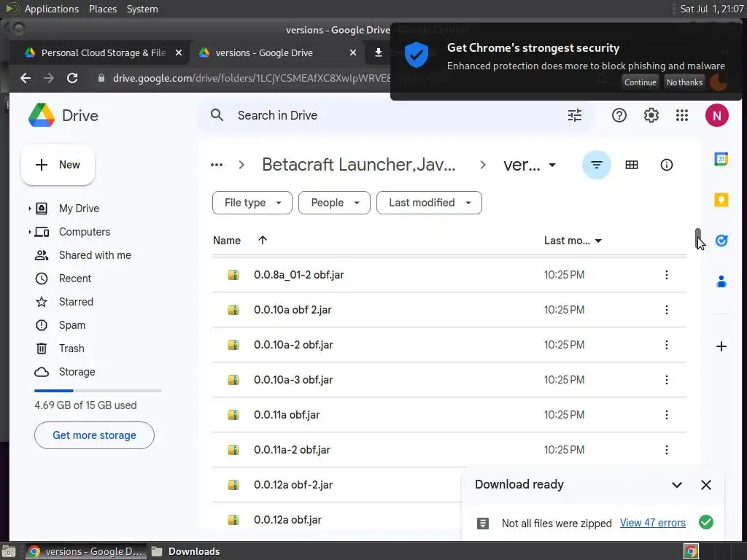Image resolution: width=747 pixels, height=560 pixels.
Task: Open Drive Settings gear
Action: click(x=651, y=115)
